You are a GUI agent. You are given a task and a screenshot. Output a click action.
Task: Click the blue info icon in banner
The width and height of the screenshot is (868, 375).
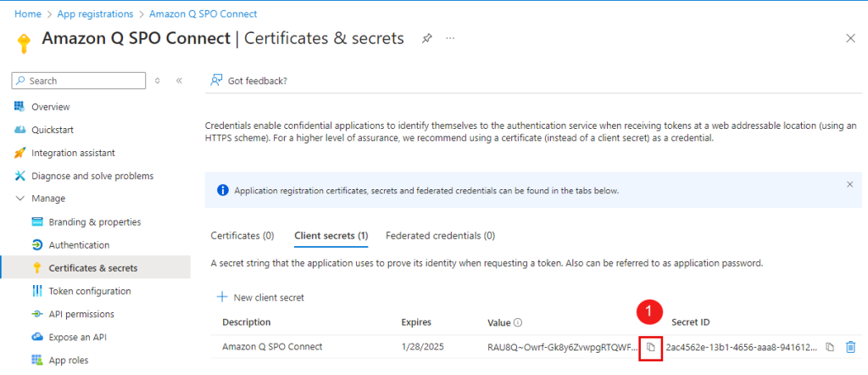pos(223,191)
